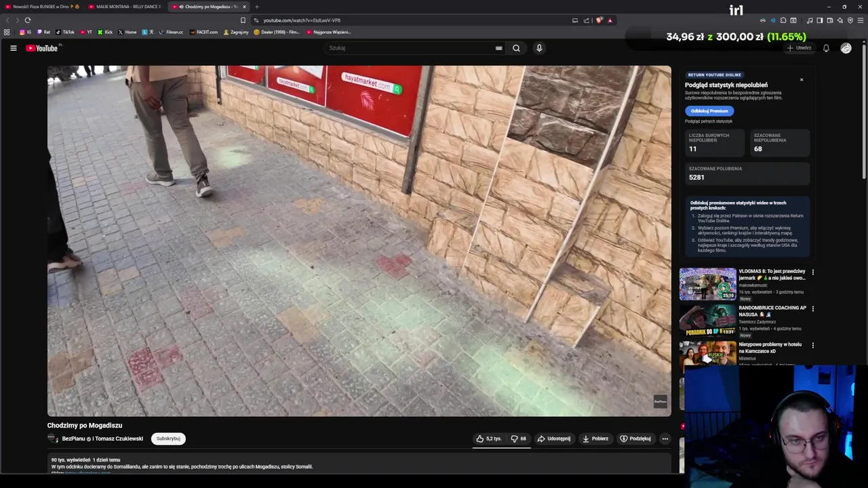Open Tomasz Czukiewski channel link
868x488 pixels.
tap(119, 439)
